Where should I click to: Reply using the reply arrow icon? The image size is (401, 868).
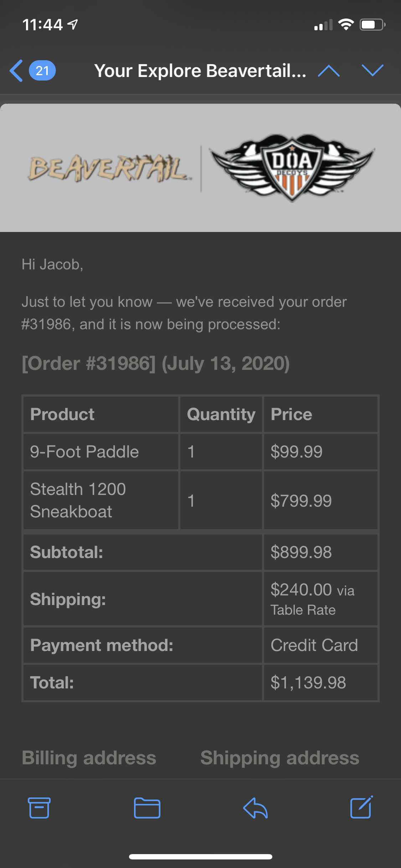[x=255, y=808]
